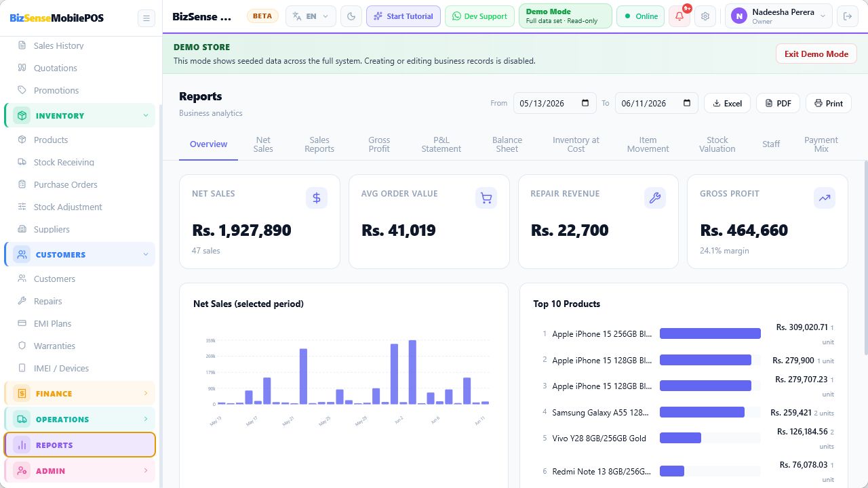Click the Customers people icon in list
868x488 pixels.
[22, 279]
